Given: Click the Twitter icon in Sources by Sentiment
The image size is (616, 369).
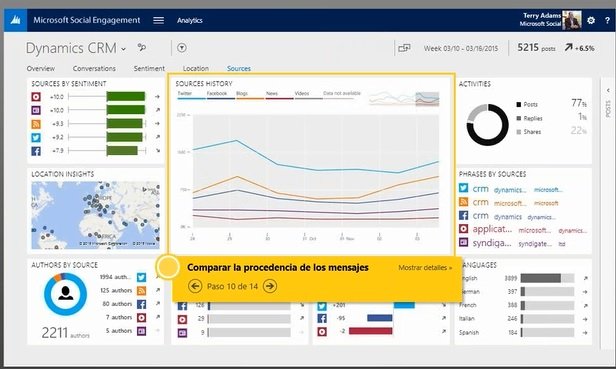Looking at the screenshot, I should [x=36, y=137].
